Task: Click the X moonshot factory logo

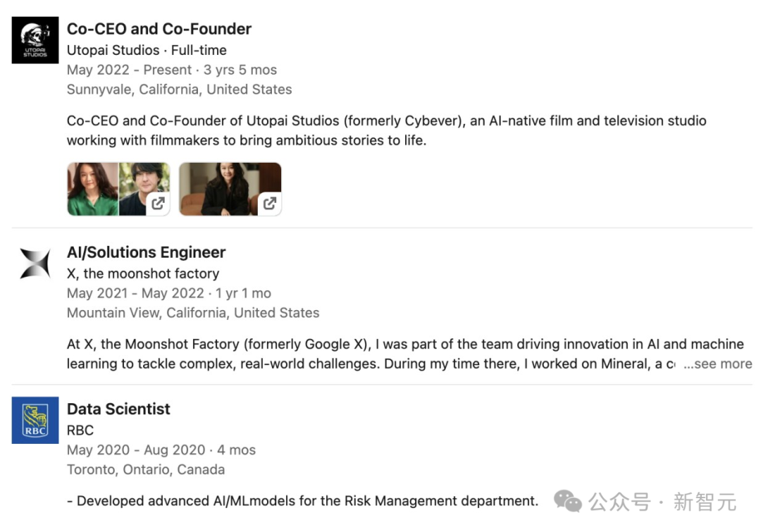Action: (x=35, y=264)
